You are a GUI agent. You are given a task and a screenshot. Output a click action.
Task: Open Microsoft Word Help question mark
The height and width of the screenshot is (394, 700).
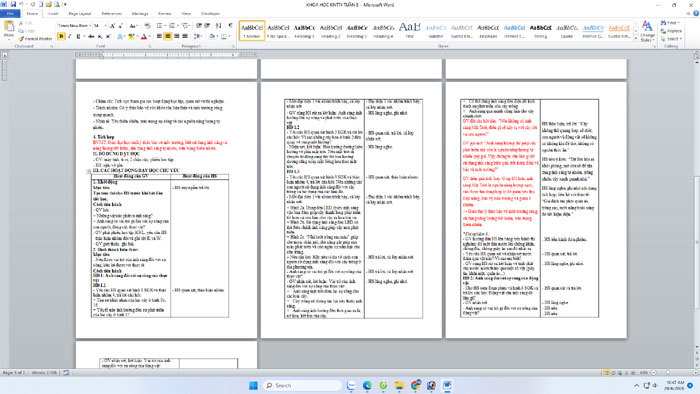coord(696,14)
